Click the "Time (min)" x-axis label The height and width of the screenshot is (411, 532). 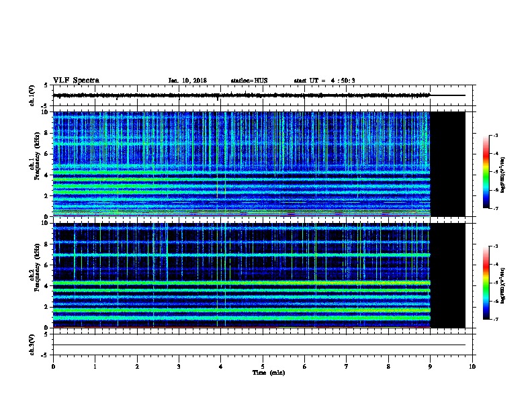coord(269,373)
